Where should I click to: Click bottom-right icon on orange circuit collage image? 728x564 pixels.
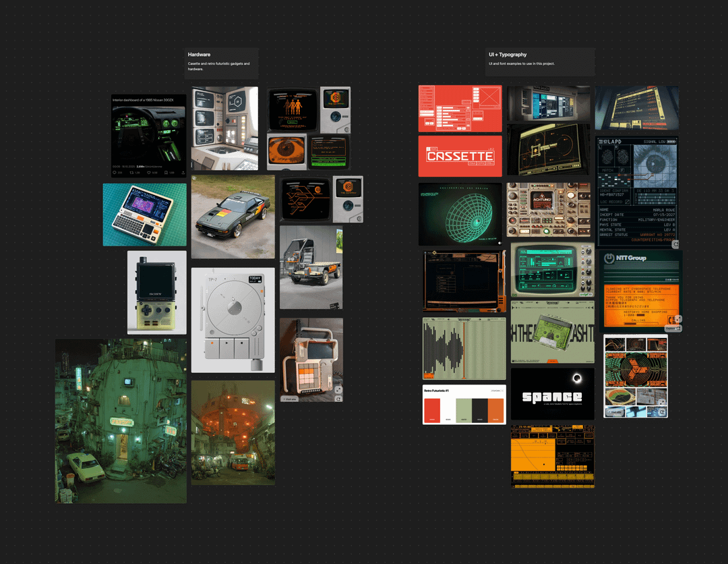[x=662, y=412]
